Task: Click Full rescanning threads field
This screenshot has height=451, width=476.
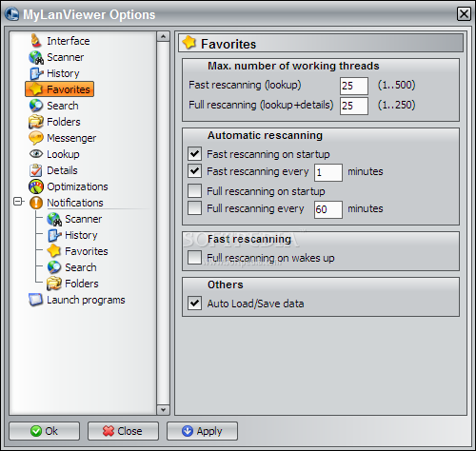Action: pos(354,106)
